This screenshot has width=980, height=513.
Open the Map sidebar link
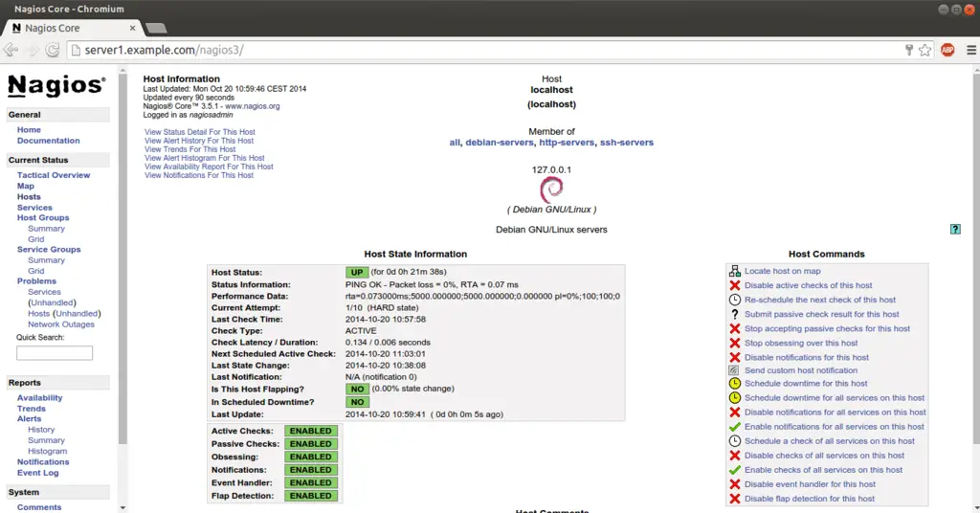coord(26,187)
